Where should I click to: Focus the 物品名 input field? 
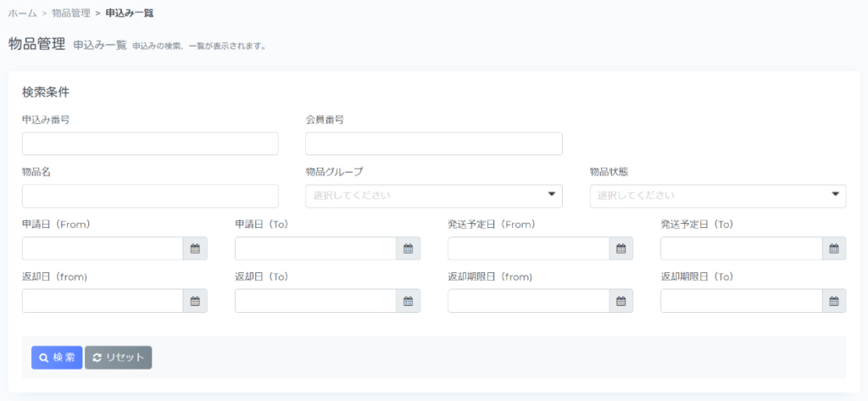click(150, 196)
